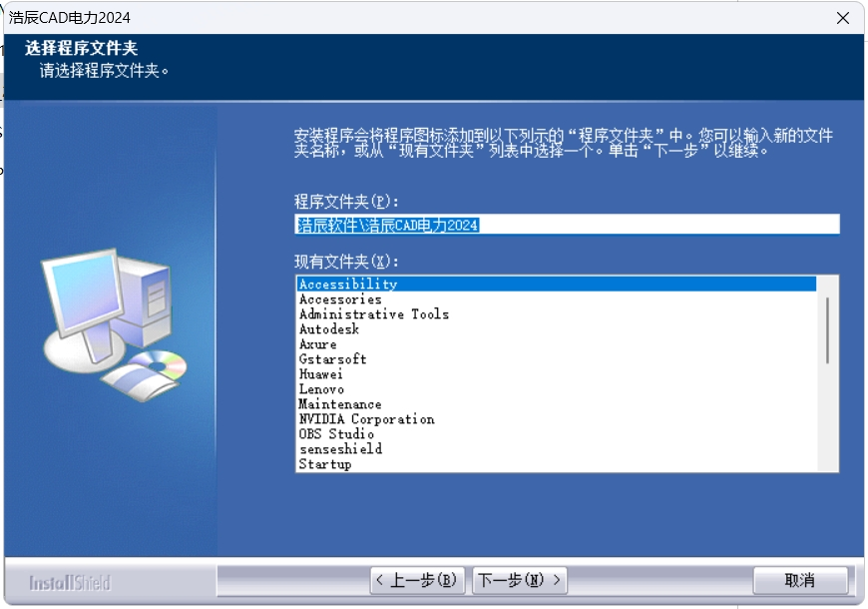The width and height of the screenshot is (868, 609).
Task: Choose Administrative Tools from the folder list
Action: click(x=399, y=312)
